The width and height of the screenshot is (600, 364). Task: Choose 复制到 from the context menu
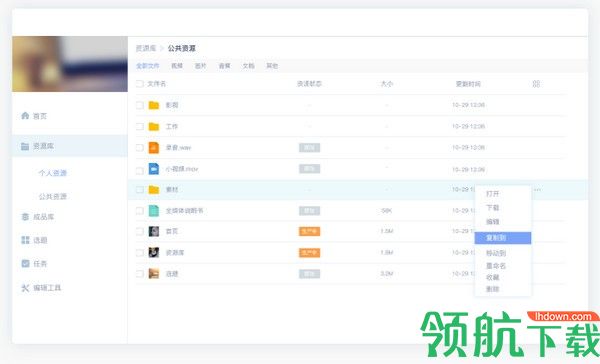[x=503, y=238]
